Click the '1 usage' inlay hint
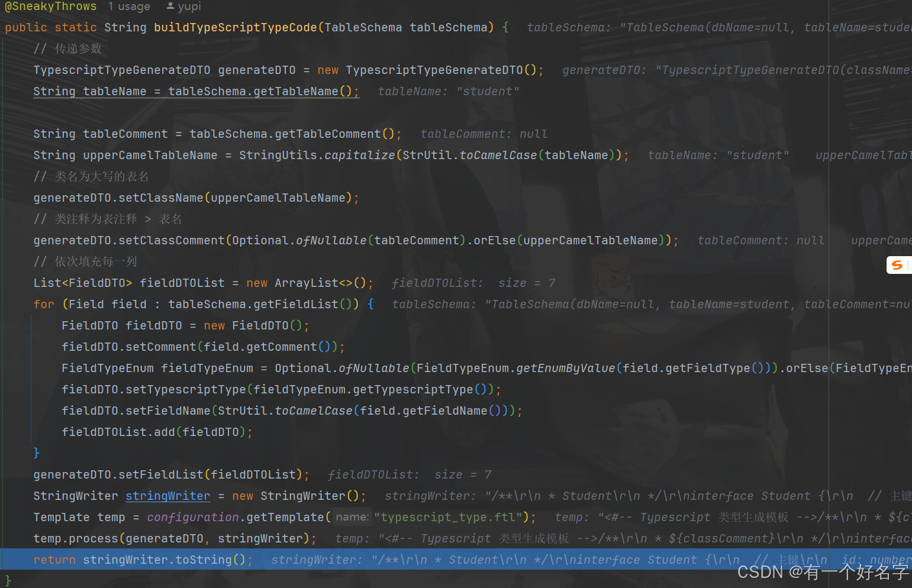Viewport: 912px width, 588px height. 129,7
